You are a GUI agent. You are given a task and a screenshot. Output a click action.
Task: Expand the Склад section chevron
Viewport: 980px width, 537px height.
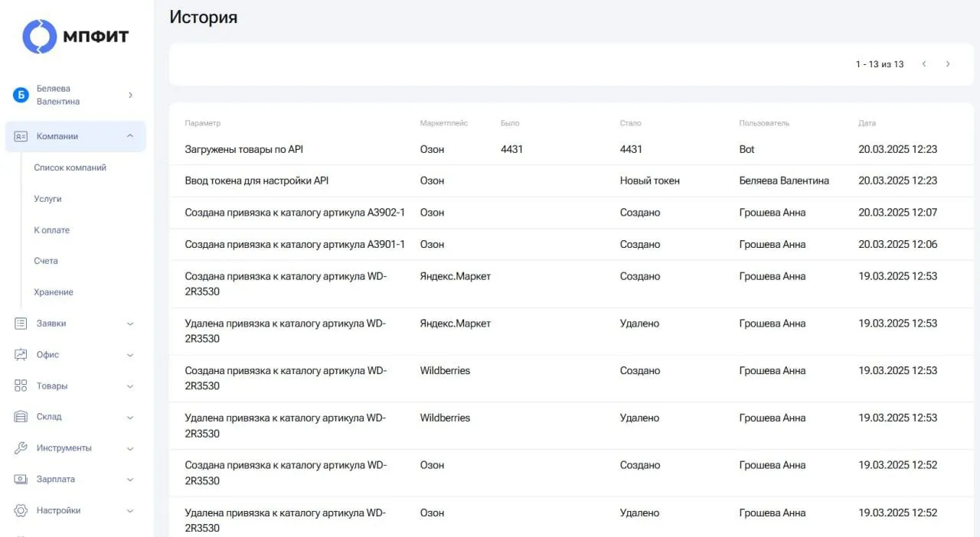pyautogui.click(x=130, y=418)
